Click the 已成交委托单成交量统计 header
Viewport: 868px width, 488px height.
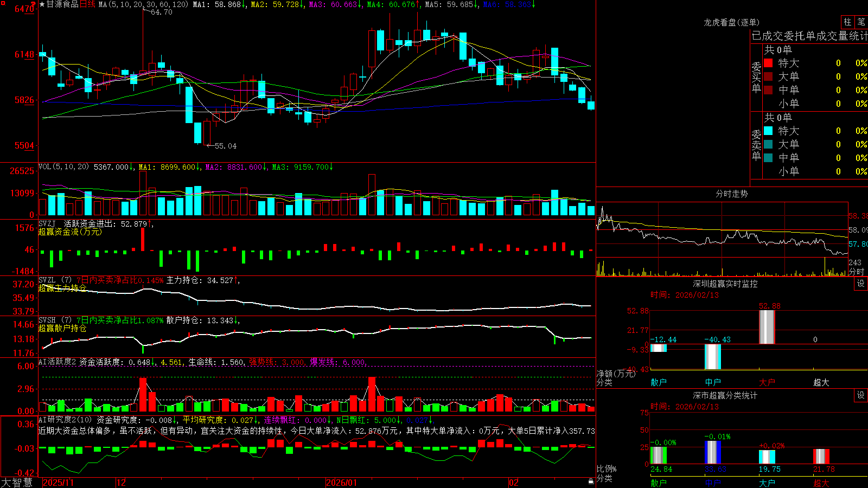[x=809, y=36]
